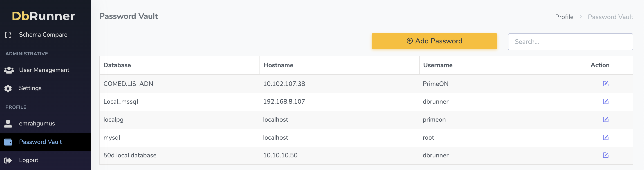644x170 pixels.
Task: Click the Profile breadcrumb link
Action: 564,17
